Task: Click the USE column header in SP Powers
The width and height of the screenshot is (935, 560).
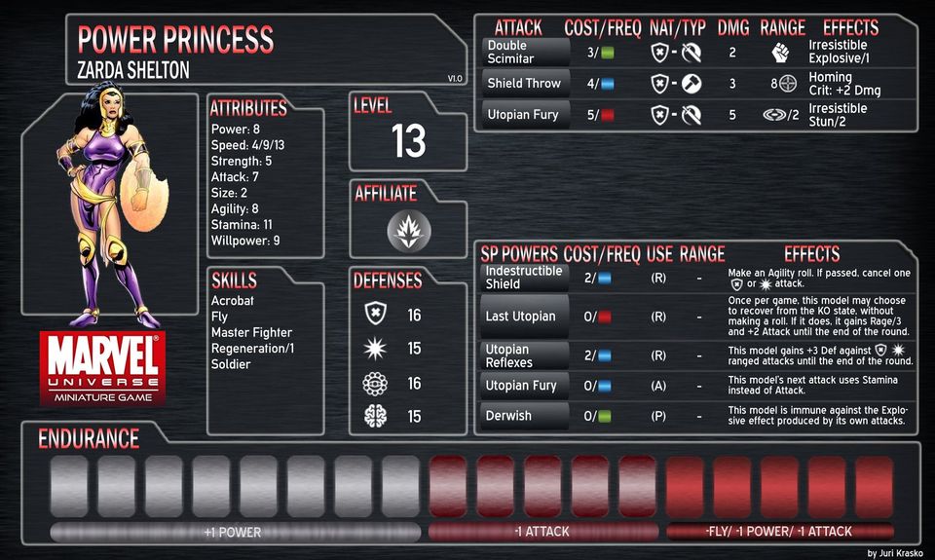Action: coord(659,254)
